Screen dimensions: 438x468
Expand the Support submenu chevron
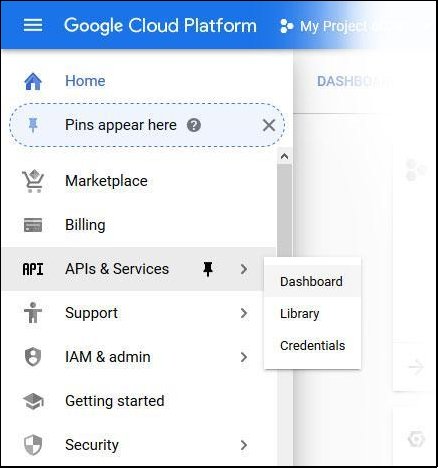pyautogui.click(x=244, y=313)
